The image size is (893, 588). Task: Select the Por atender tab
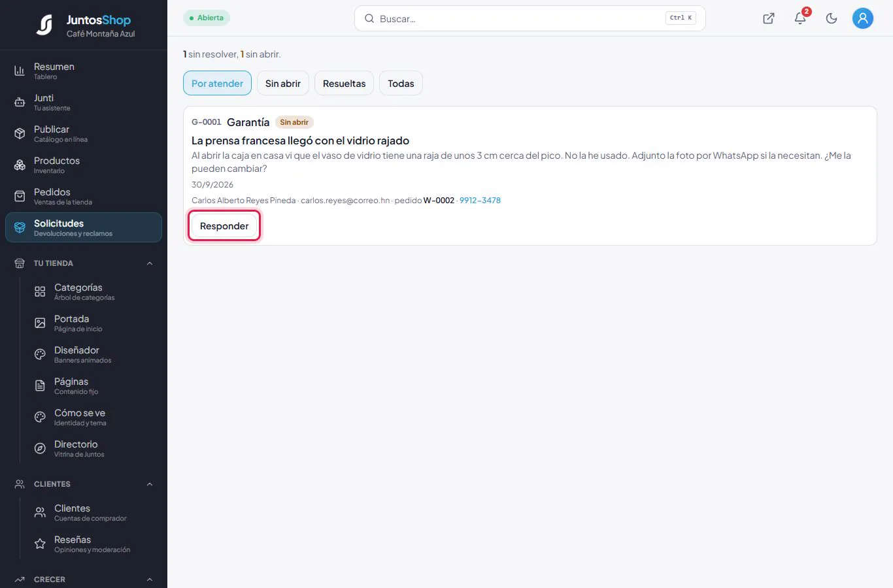pos(217,83)
